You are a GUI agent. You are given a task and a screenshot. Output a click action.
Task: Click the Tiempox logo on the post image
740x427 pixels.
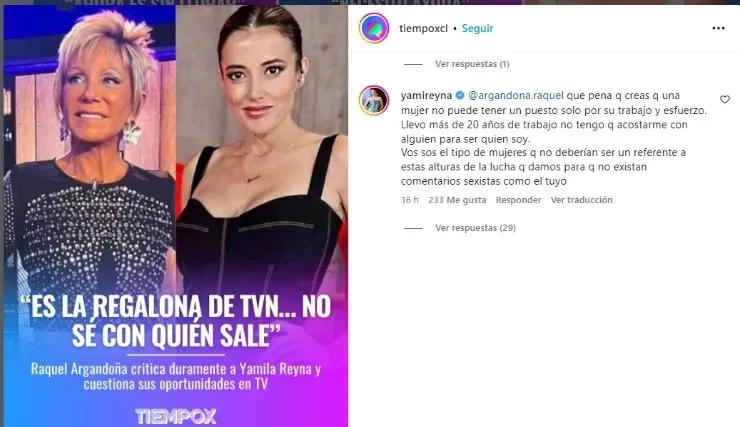[x=176, y=416]
